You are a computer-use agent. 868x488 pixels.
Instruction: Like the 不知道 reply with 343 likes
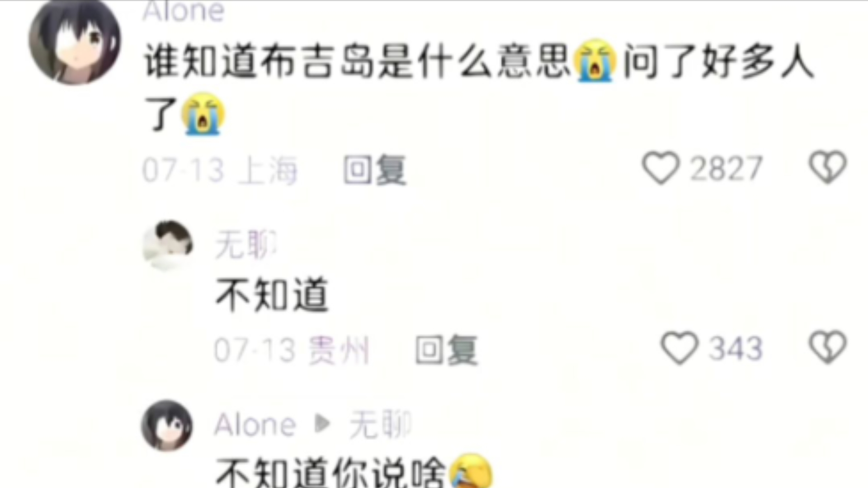(679, 348)
